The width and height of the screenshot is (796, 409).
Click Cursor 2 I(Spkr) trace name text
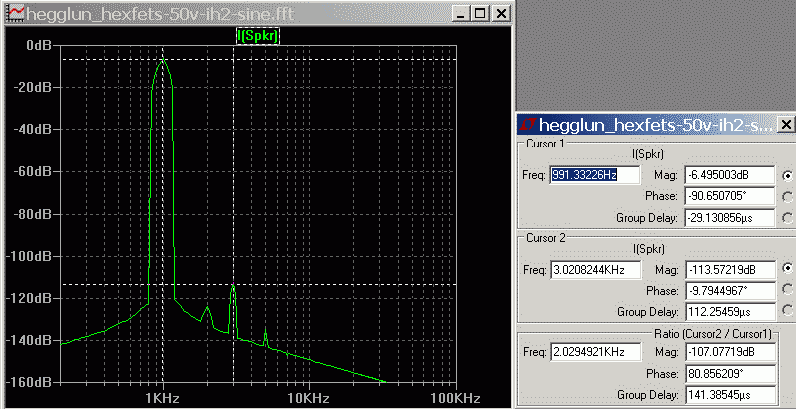point(648,248)
